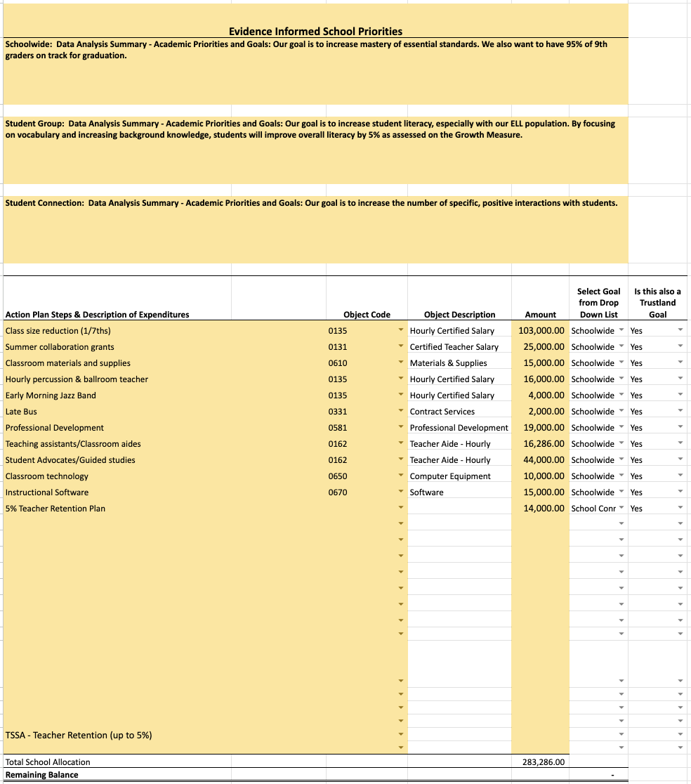The height and width of the screenshot is (784, 691).
Task: Click object code 0670 cell
Action: (x=337, y=492)
